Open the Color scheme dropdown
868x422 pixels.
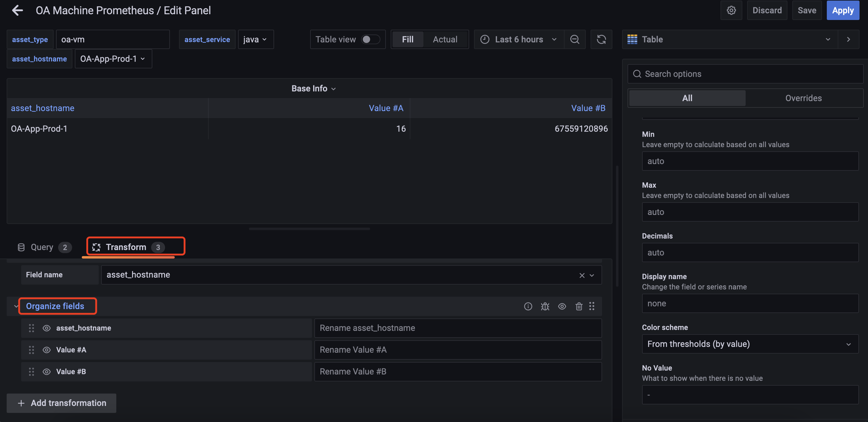(x=747, y=344)
